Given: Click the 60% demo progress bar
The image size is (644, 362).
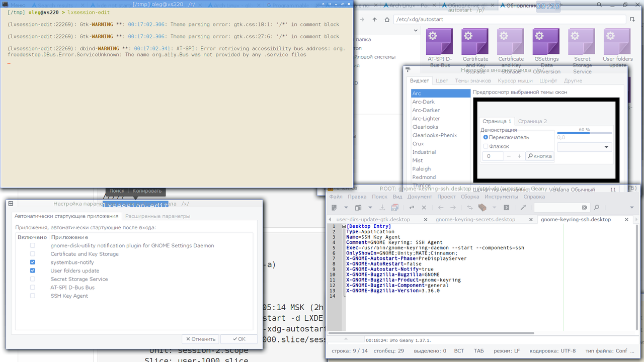Looking at the screenshot, I should pyautogui.click(x=584, y=133).
